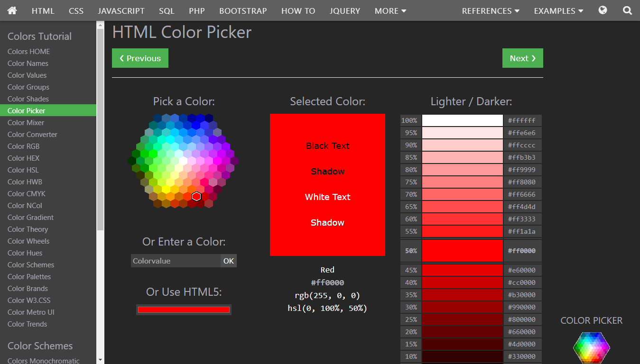Open the JQUERY section from the top menu

click(x=344, y=10)
